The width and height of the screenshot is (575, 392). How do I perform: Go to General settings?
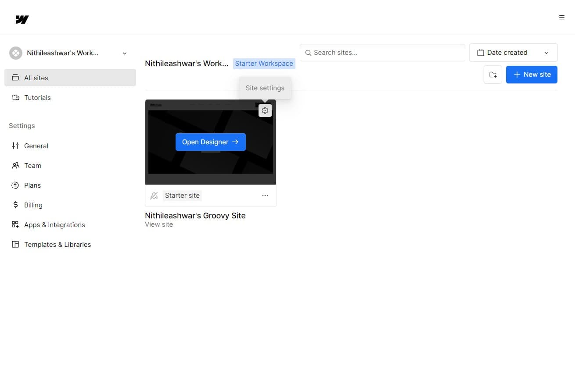[x=36, y=146]
